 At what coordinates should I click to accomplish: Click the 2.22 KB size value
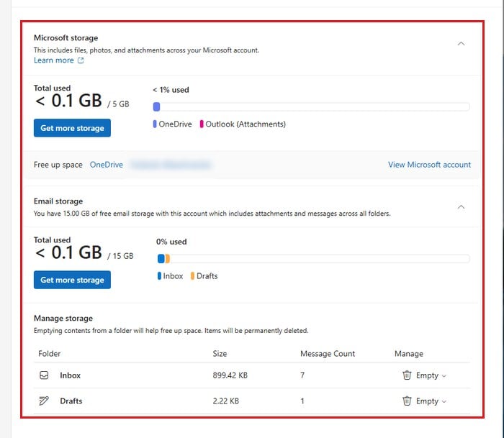(x=225, y=401)
